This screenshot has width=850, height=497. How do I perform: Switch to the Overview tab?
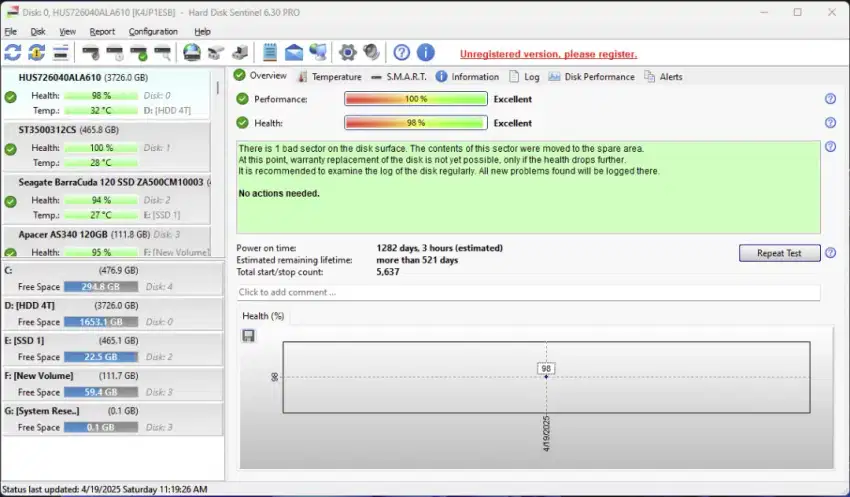click(261, 75)
